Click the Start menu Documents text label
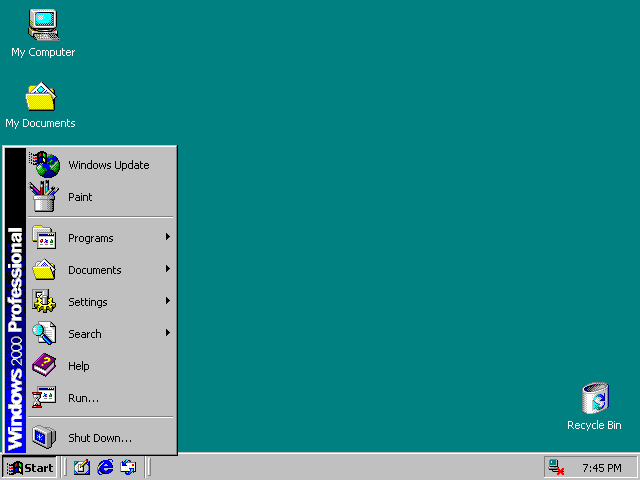This screenshot has width=640, height=480. [x=95, y=270]
